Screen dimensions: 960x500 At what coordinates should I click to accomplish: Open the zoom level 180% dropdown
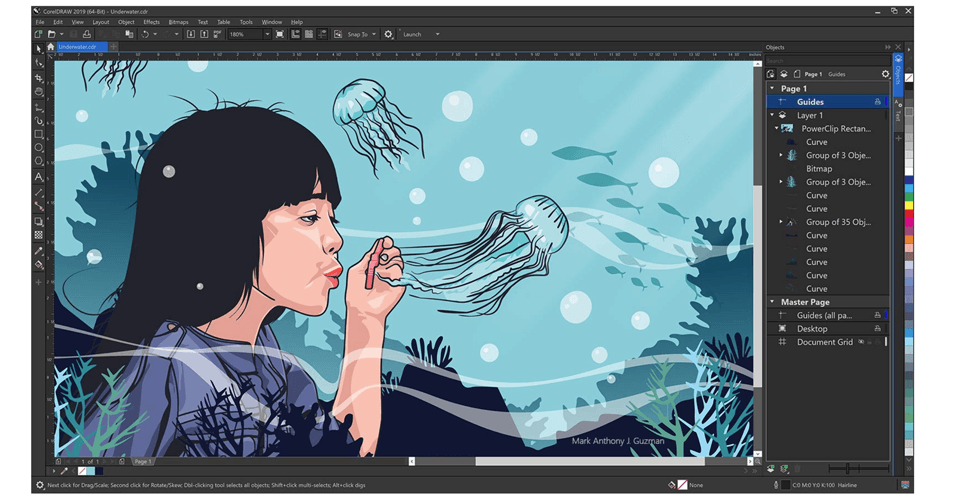[267, 34]
